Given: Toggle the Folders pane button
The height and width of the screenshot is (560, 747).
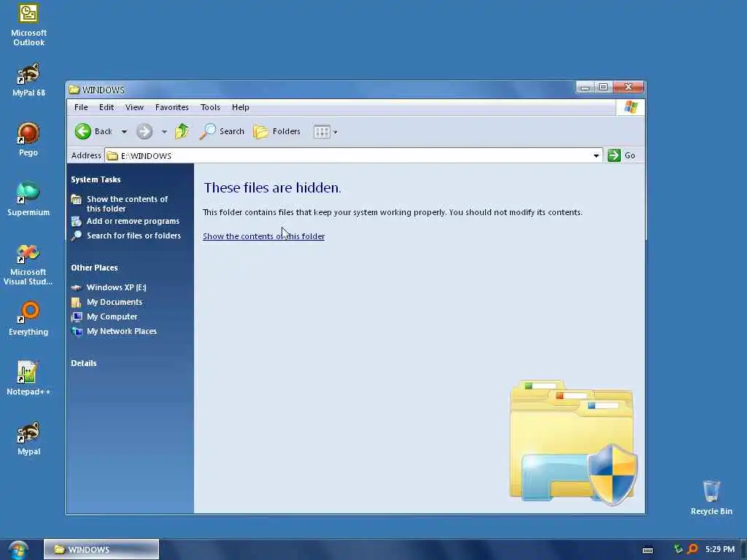Looking at the screenshot, I should pyautogui.click(x=276, y=131).
